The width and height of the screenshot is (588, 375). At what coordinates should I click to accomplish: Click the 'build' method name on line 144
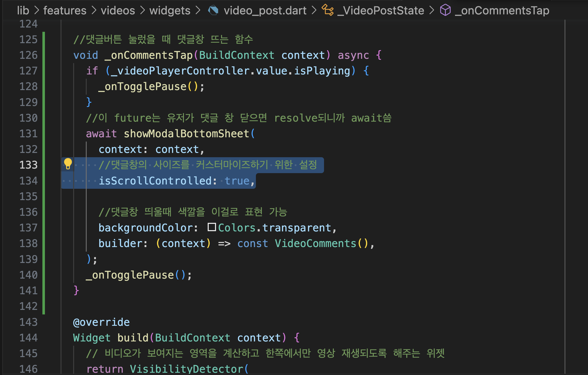[x=133, y=338]
